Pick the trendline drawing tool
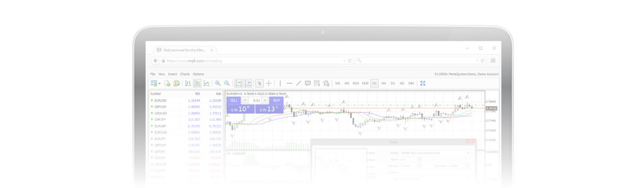Viewport: 644px width, 188px height. pos(298,83)
